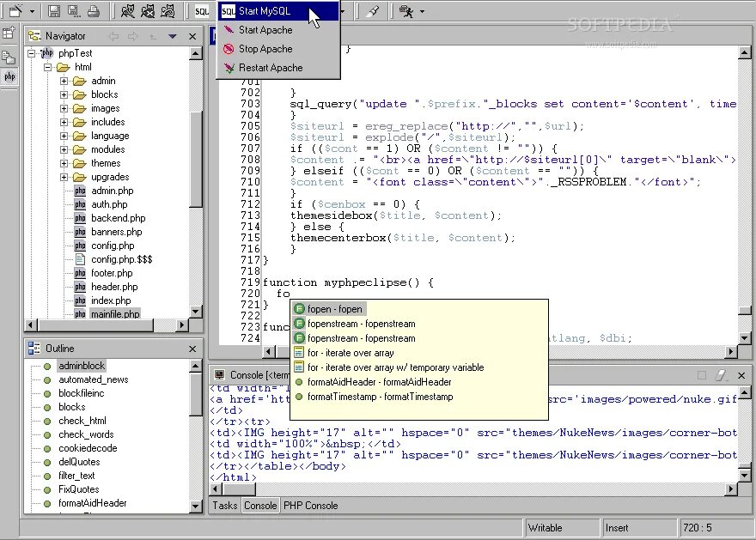
Task: Click the highlighter marker toolbar icon
Action: coord(373,10)
